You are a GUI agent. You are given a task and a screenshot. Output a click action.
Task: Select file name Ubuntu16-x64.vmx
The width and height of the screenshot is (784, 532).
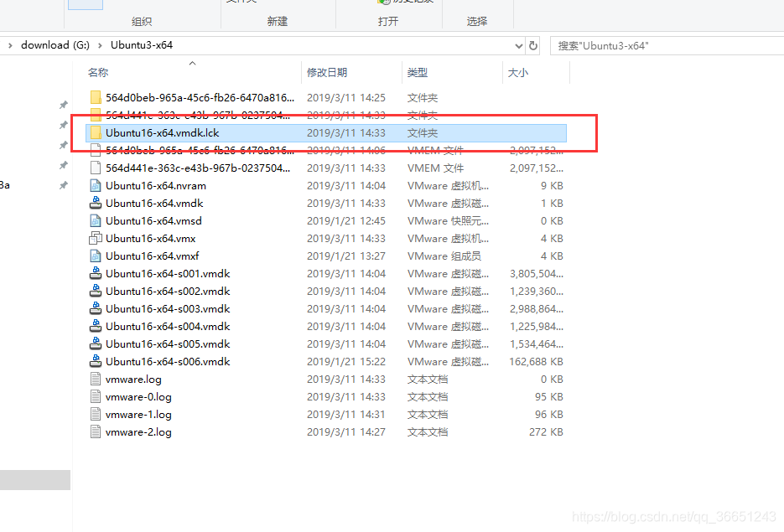pos(150,238)
